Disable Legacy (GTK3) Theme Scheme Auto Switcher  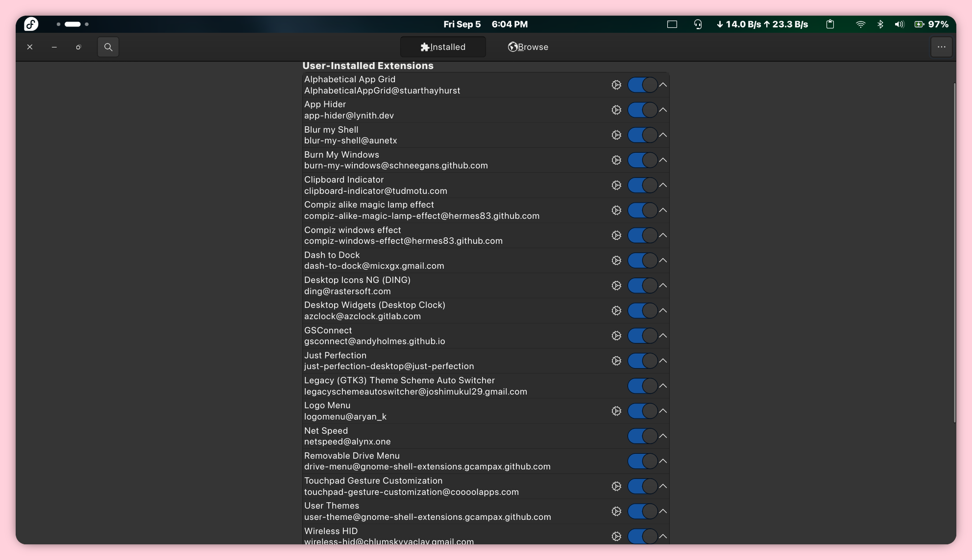pyautogui.click(x=642, y=386)
